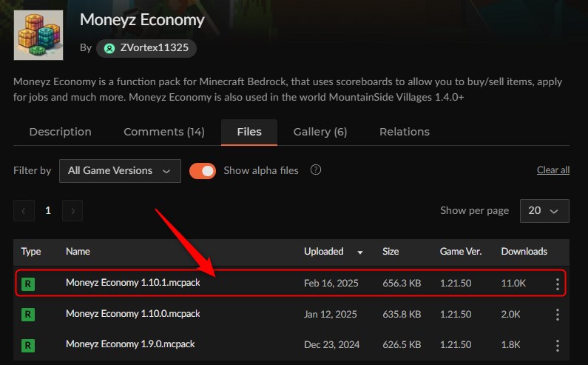The width and height of the screenshot is (588, 365).
Task: Sort by the Type column header
Action: pyautogui.click(x=31, y=252)
